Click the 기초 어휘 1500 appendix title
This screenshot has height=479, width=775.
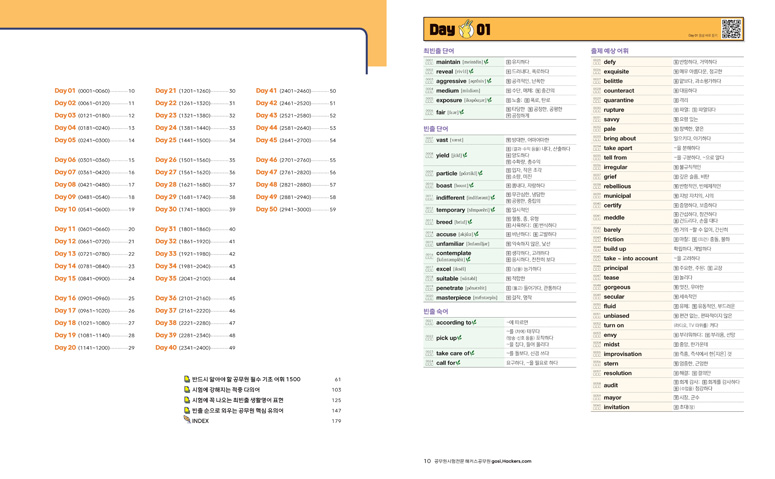coord(246,379)
